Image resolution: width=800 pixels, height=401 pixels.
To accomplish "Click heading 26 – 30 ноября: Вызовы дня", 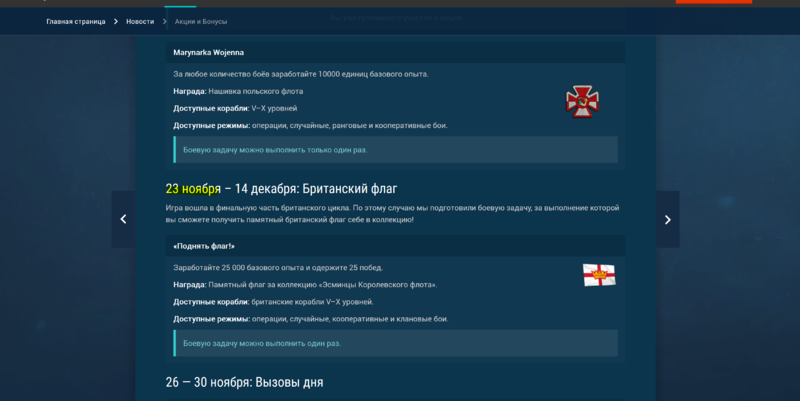I will point(244,382).
